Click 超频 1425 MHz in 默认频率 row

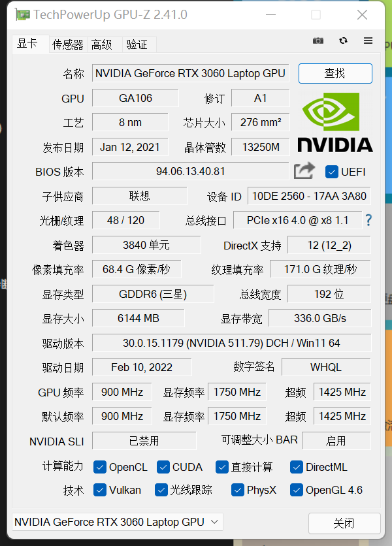[342, 416]
